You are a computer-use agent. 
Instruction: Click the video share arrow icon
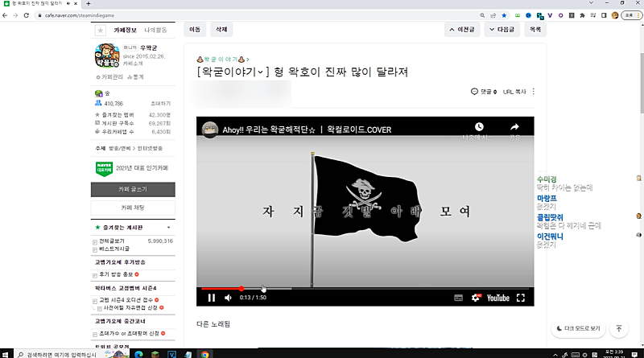pyautogui.click(x=514, y=126)
